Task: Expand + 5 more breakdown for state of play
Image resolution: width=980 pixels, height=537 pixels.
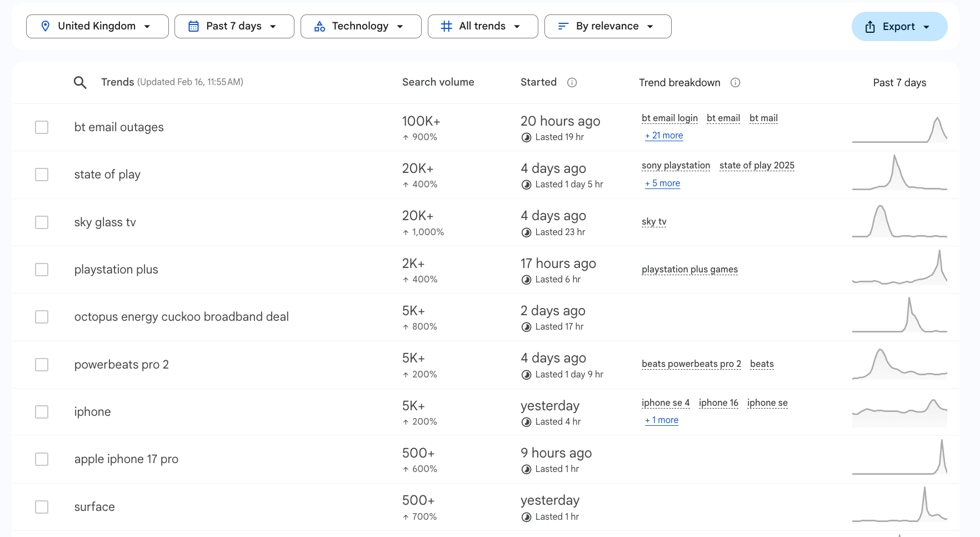Action: coord(662,183)
